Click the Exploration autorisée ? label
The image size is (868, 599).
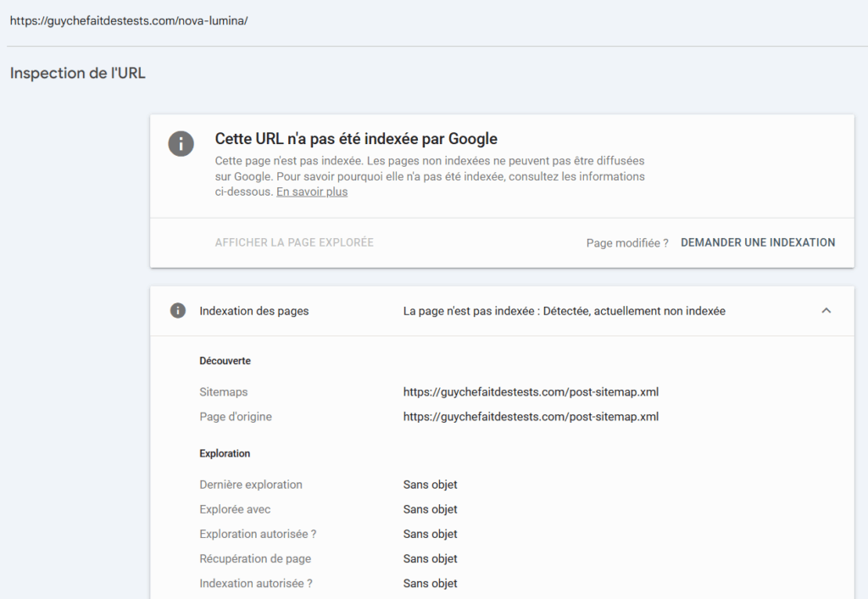(258, 534)
